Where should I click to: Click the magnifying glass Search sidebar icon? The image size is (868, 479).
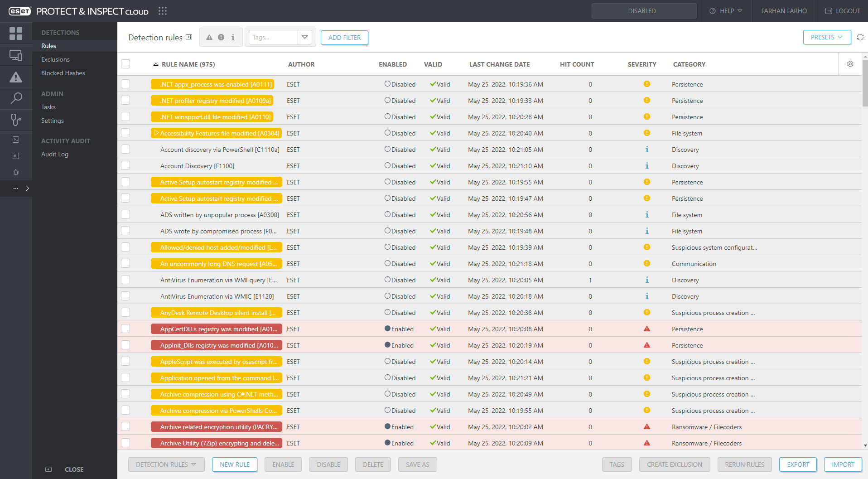tap(16, 98)
